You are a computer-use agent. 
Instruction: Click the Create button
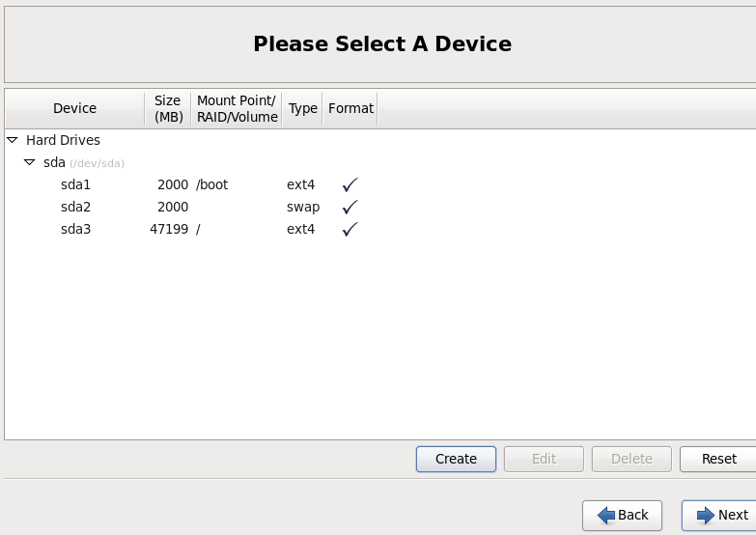point(456,459)
